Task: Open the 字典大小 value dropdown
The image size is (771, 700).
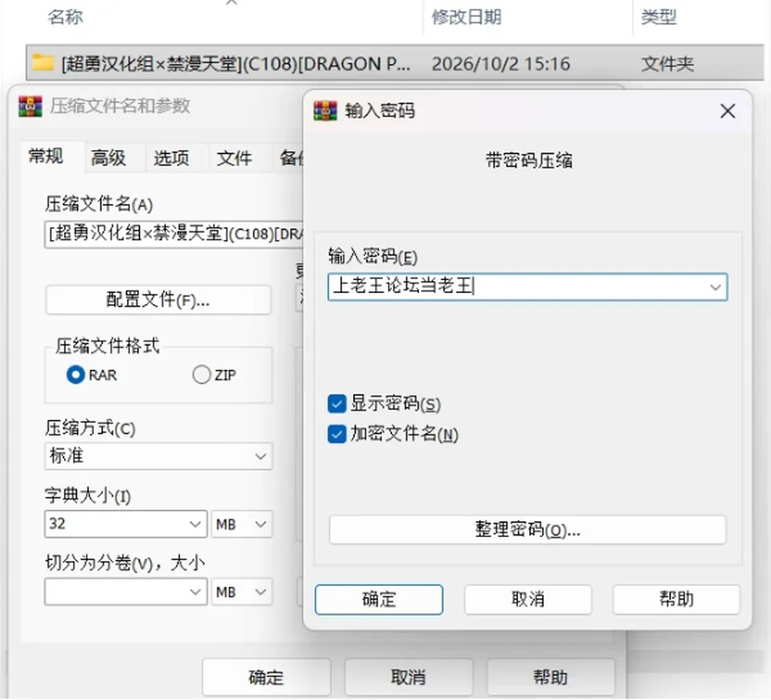Action: pos(195,524)
